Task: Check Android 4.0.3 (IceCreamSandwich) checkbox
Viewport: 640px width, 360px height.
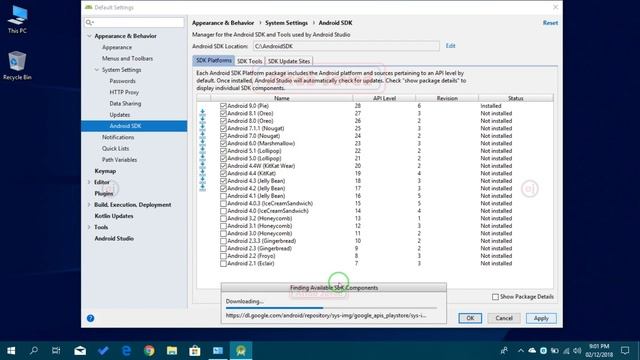Action: click(223, 203)
